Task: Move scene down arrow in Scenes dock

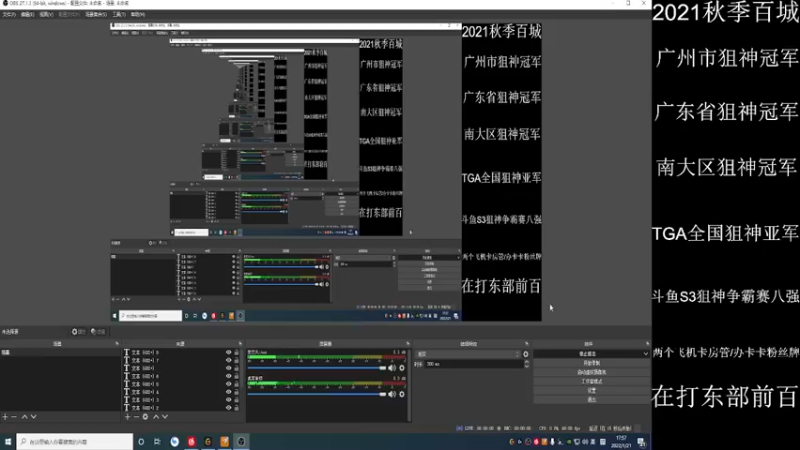Action: (33, 417)
